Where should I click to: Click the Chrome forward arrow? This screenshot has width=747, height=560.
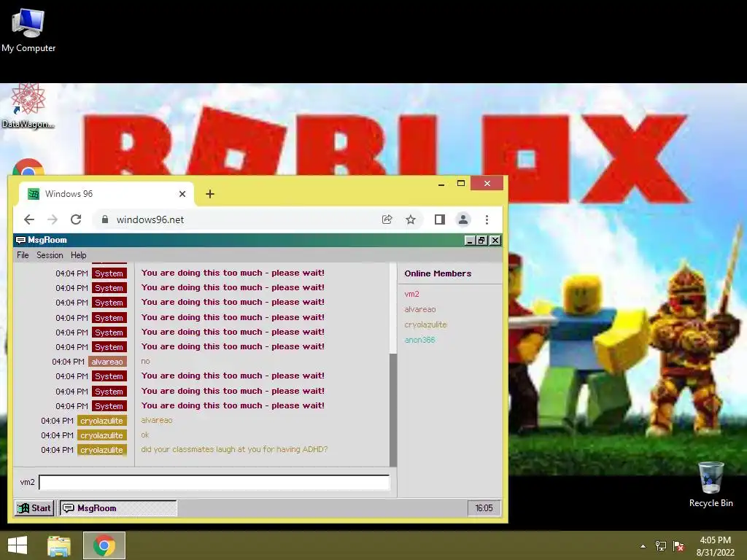(x=53, y=219)
